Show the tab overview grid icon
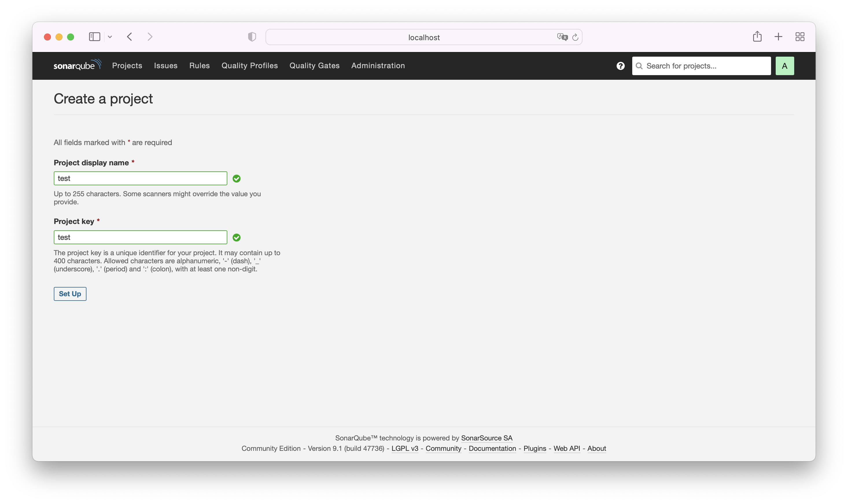This screenshot has width=848, height=504. (x=800, y=37)
